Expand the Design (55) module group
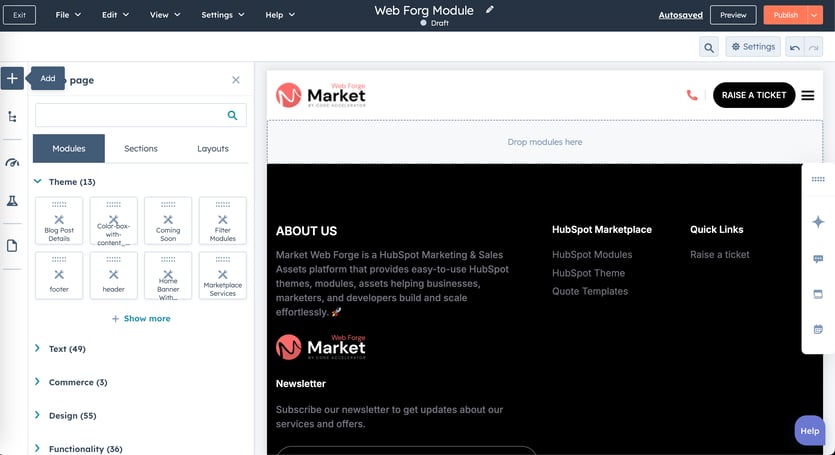The image size is (835, 455). pyautogui.click(x=38, y=415)
